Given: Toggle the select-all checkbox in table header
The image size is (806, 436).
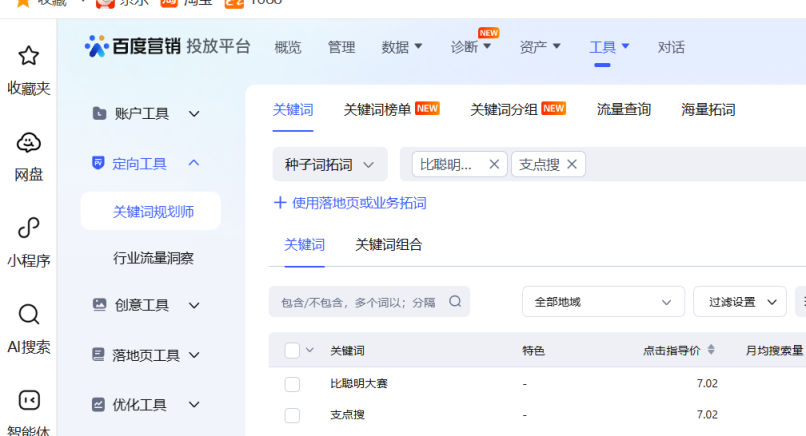Looking at the screenshot, I should (292, 350).
